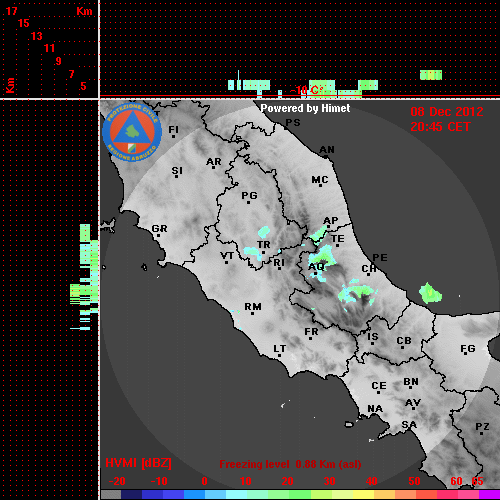Click the PZ city label

(482, 426)
